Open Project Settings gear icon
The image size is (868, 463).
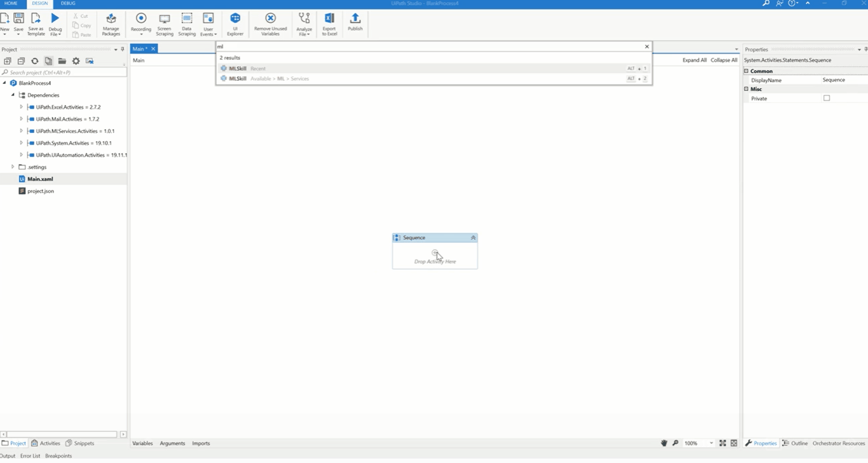[76, 61]
